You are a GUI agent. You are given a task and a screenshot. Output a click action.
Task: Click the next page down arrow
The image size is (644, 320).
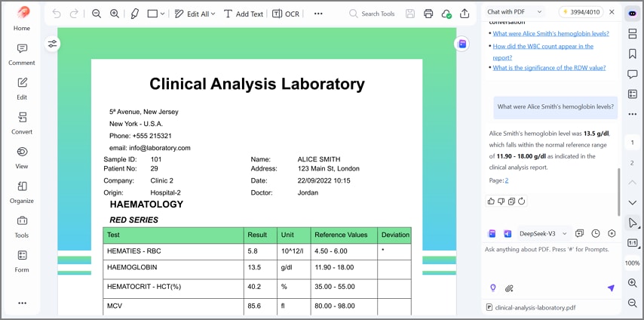(633, 202)
